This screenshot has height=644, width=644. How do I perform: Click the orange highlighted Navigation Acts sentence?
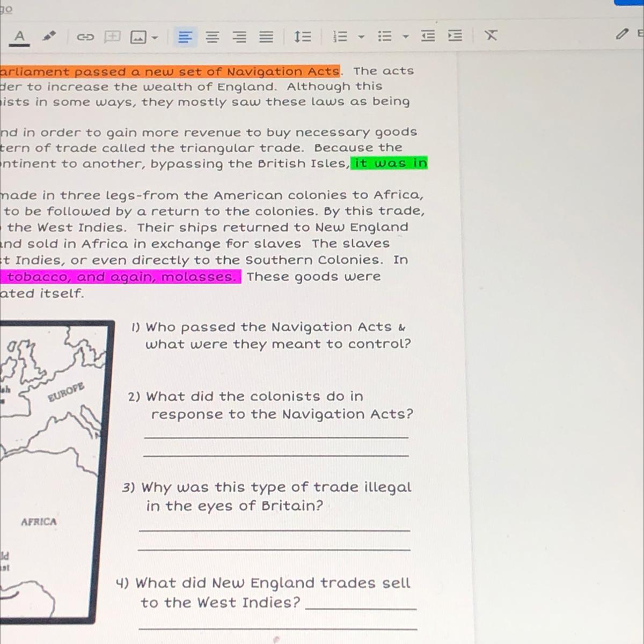(170, 71)
